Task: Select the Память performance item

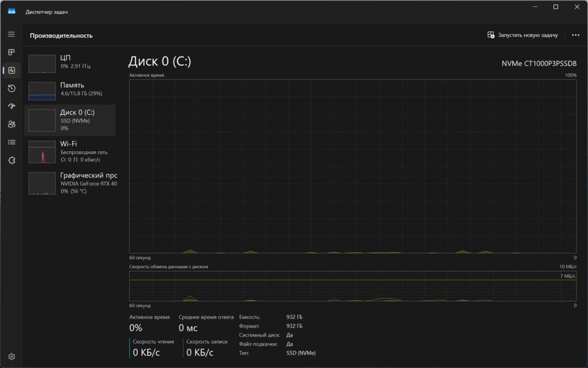Action: tap(70, 89)
